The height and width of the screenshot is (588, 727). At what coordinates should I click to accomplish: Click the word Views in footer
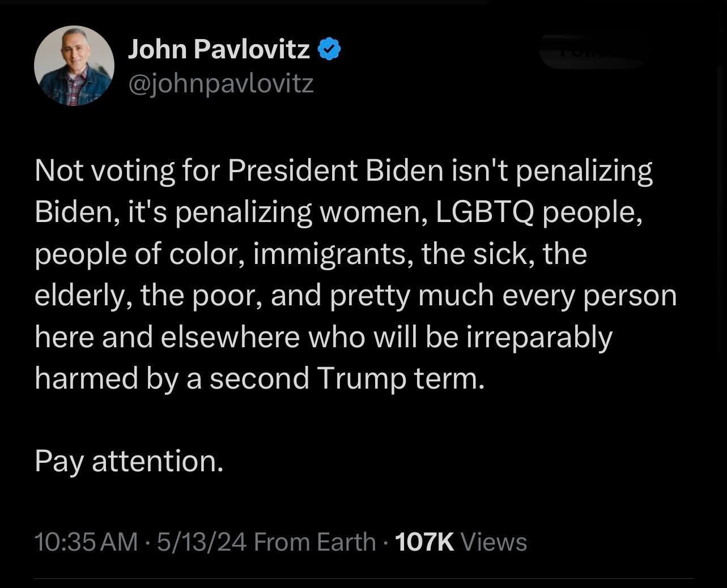pos(494,542)
